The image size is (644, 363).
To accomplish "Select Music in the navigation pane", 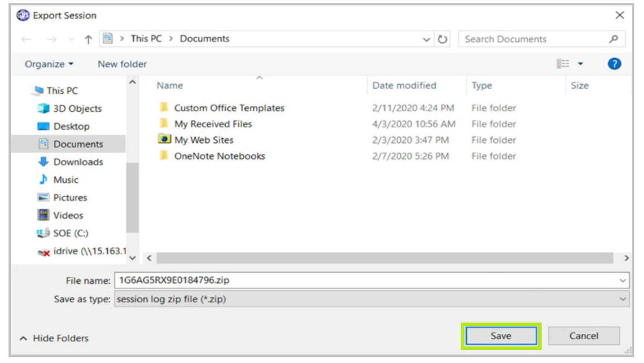I will tap(66, 180).
